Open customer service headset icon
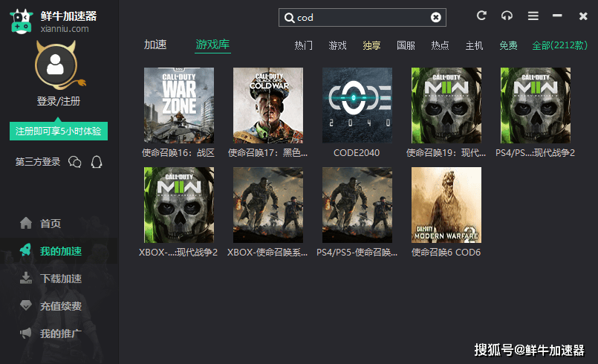 tap(507, 16)
